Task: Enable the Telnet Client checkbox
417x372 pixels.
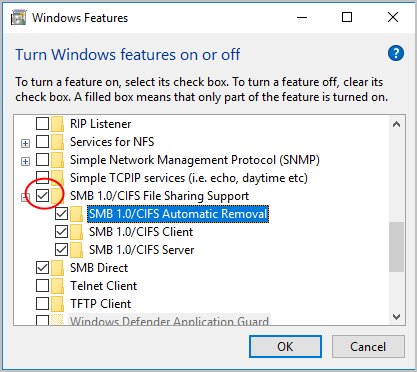Action: [x=42, y=286]
